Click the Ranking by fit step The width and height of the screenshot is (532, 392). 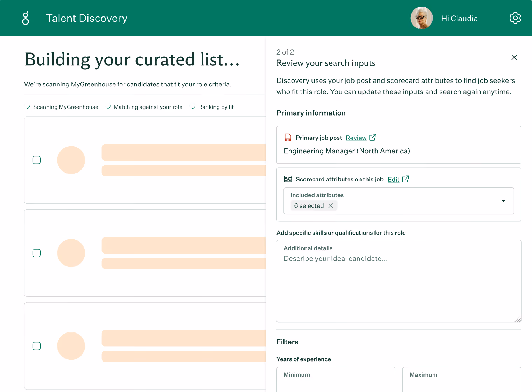click(x=216, y=107)
